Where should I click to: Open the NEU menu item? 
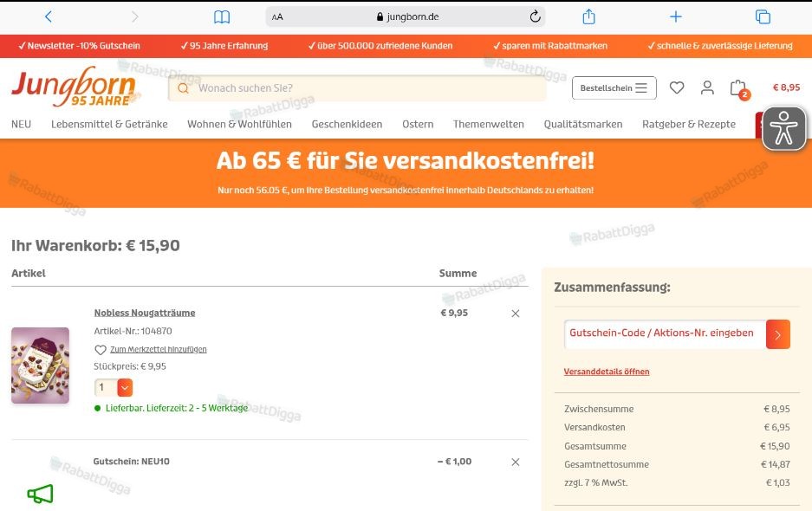pyautogui.click(x=22, y=124)
